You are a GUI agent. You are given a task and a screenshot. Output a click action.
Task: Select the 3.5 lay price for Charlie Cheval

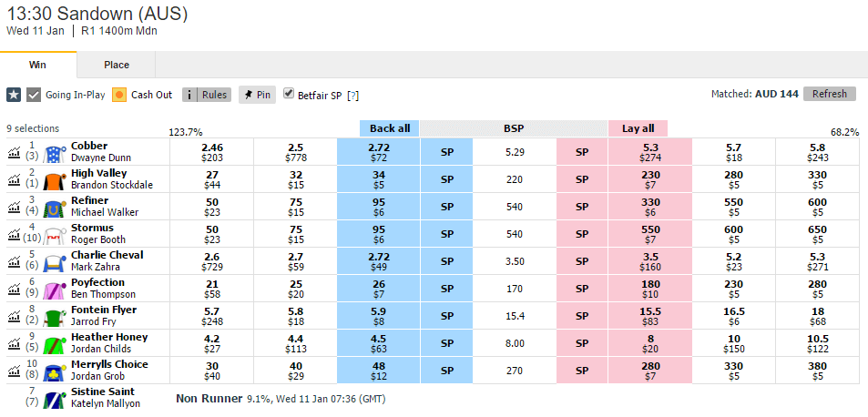click(x=650, y=261)
